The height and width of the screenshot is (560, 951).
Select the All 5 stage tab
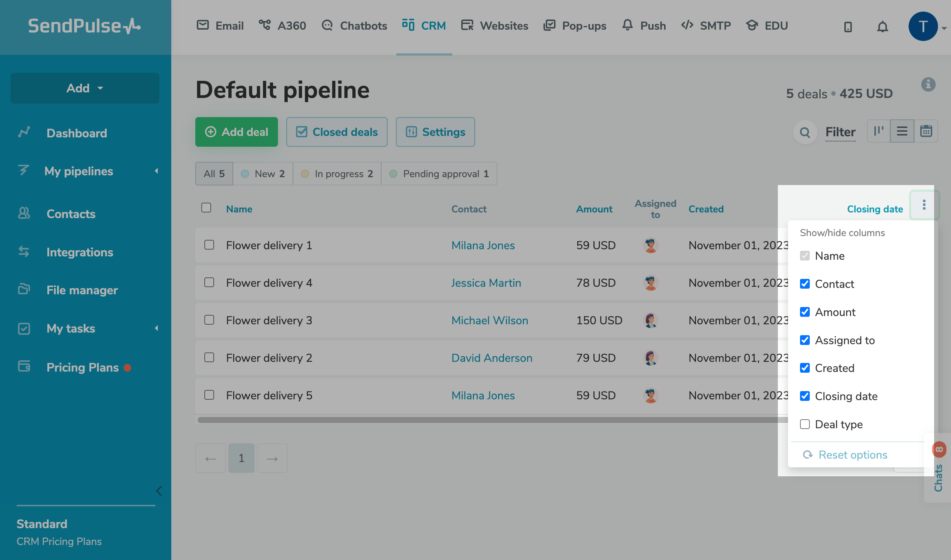[x=214, y=173]
